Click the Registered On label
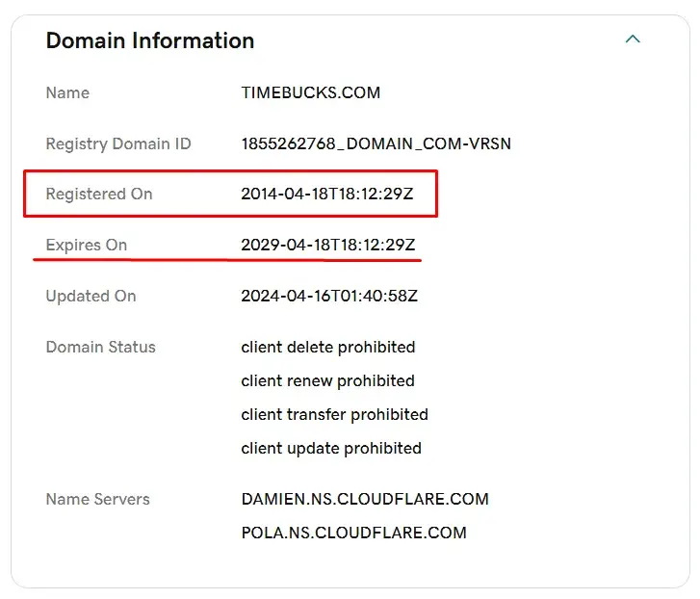Screen dimensions: 700x599 99,195
